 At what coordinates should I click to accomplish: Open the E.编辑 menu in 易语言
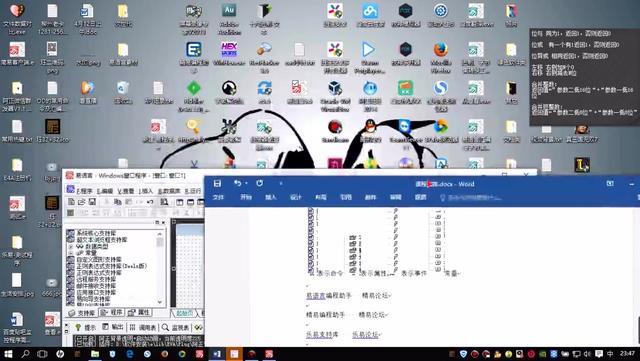[x=105, y=191]
